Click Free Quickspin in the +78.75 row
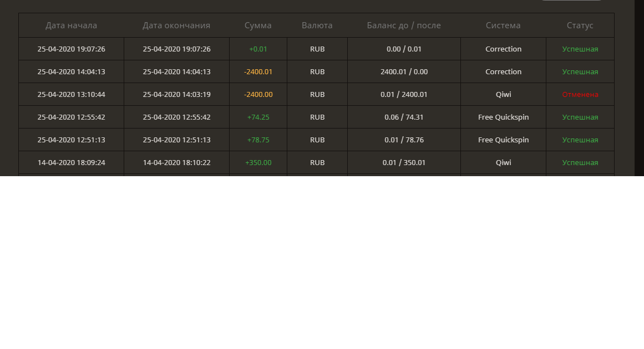This screenshot has width=644, height=349. (x=503, y=140)
